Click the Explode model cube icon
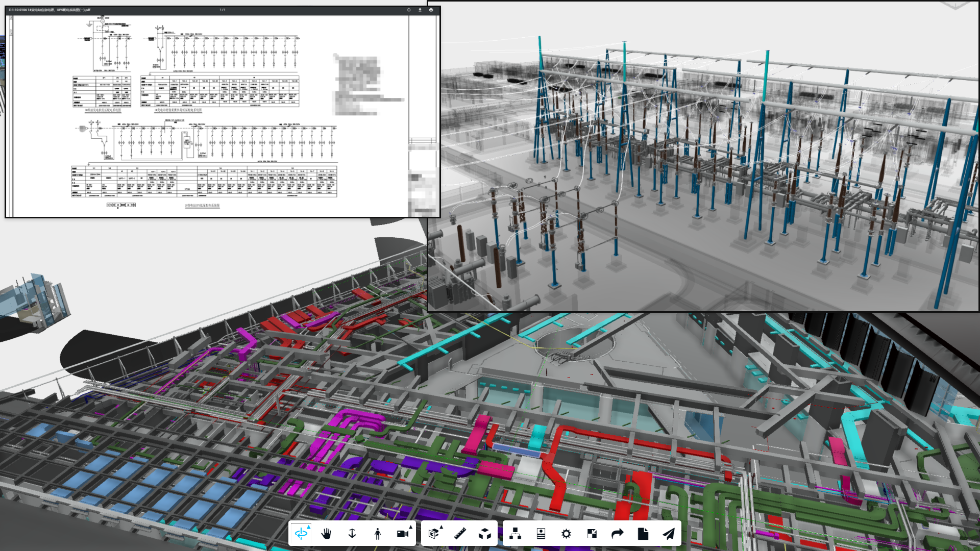 [485, 534]
